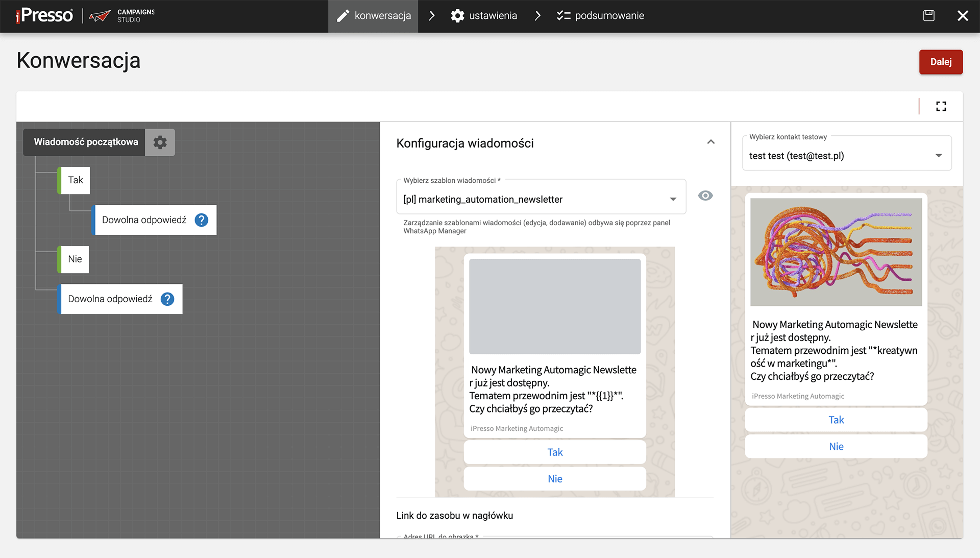
Task: Switch to the ustawienia step
Action: click(x=484, y=16)
